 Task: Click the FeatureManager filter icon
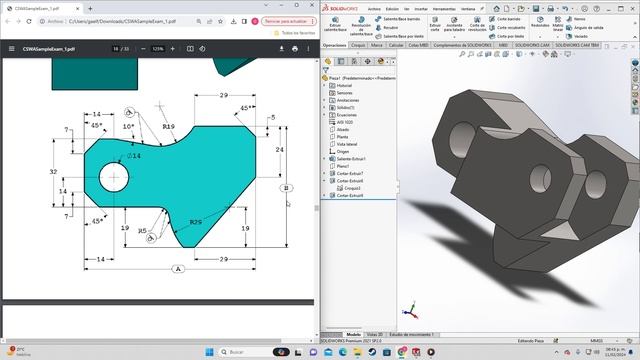[x=325, y=70]
